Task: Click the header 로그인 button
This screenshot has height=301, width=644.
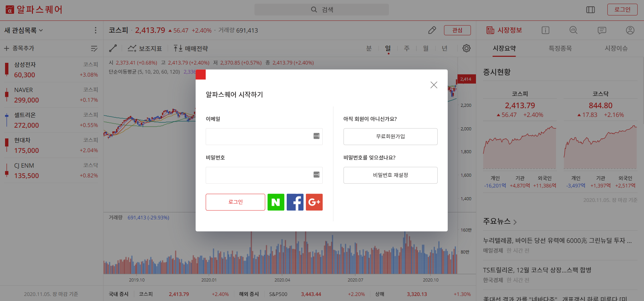Action: pyautogui.click(x=622, y=10)
